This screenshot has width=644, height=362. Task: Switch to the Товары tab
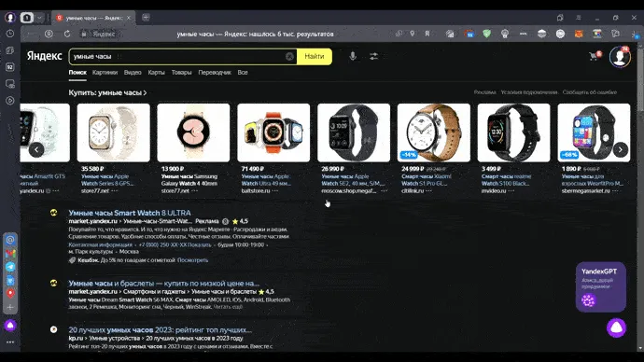[x=182, y=72]
